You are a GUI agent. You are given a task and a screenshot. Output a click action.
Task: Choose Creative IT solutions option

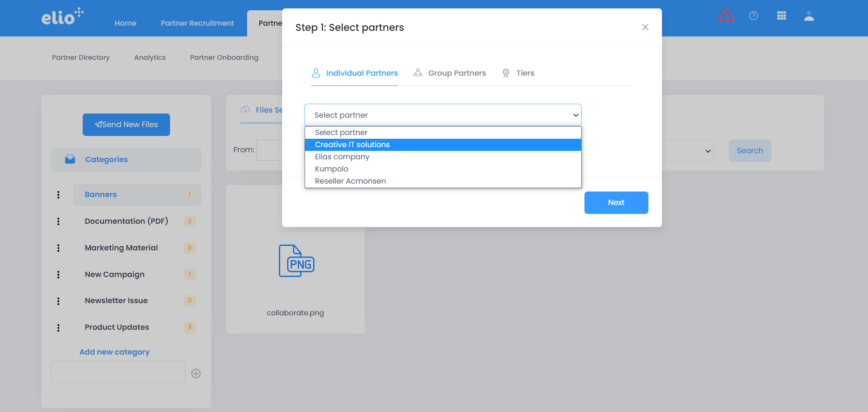tap(443, 145)
